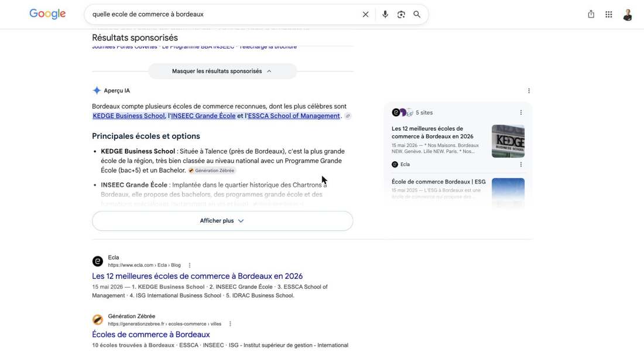This screenshot has width=644, height=351.
Task: Click the blue ESG card thumbnail
Action: [508, 192]
